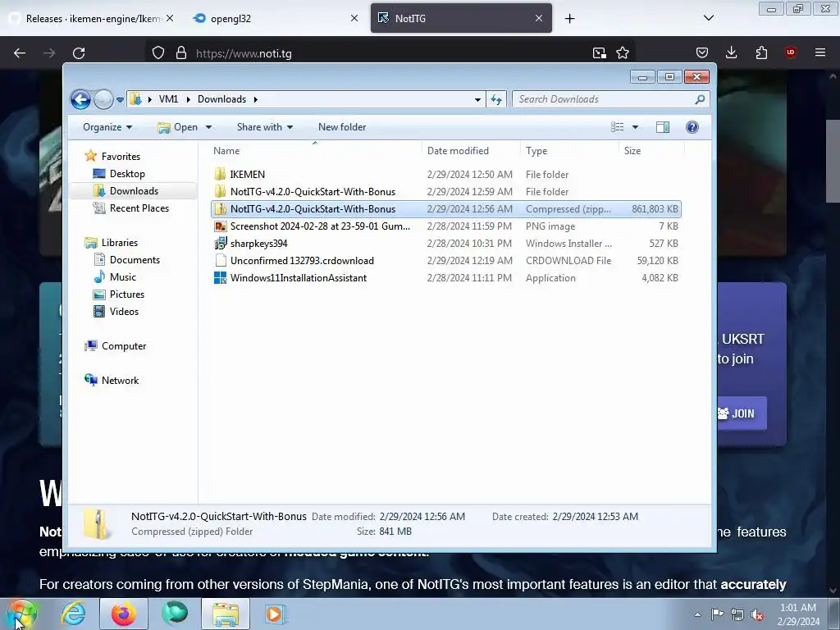Click Downloads in the address breadcrumb
840x630 pixels.
click(221, 99)
